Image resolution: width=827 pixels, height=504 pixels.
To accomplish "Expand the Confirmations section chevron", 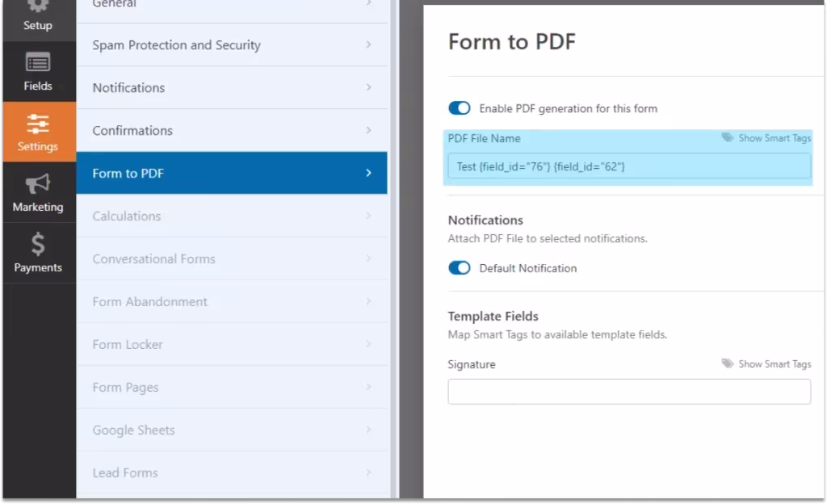I will tap(368, 131).
